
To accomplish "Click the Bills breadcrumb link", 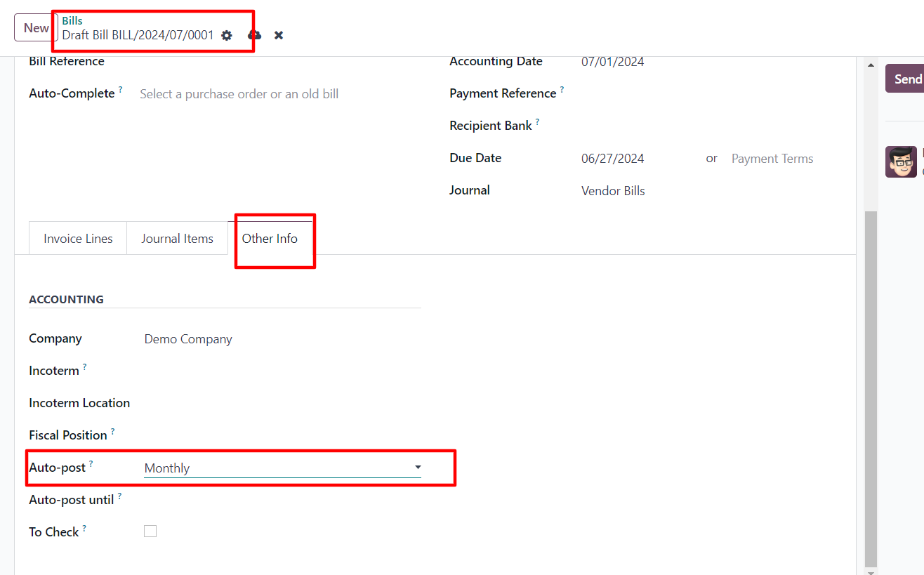I will pyautogui.click(x=72, y=21).
